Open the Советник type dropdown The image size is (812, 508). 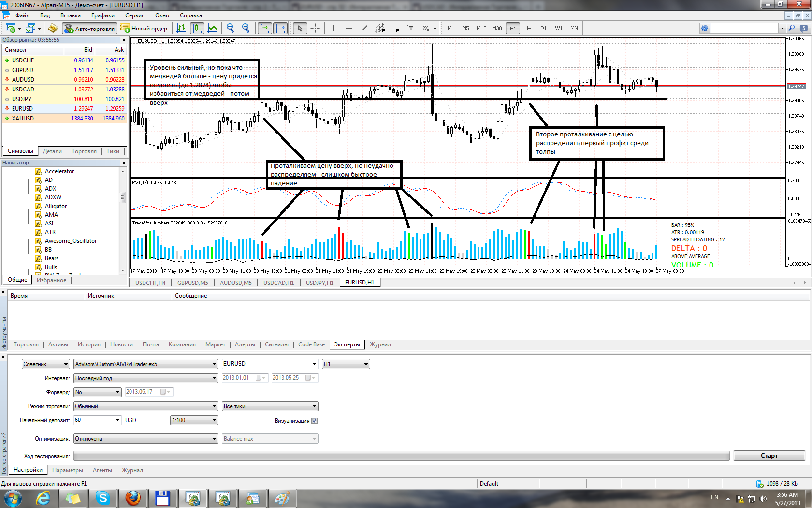46,364
